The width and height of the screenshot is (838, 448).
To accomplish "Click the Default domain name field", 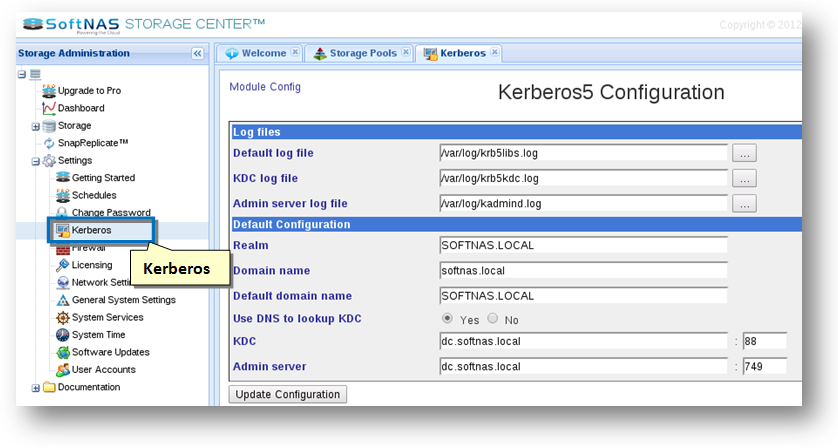I will [584, 296].
